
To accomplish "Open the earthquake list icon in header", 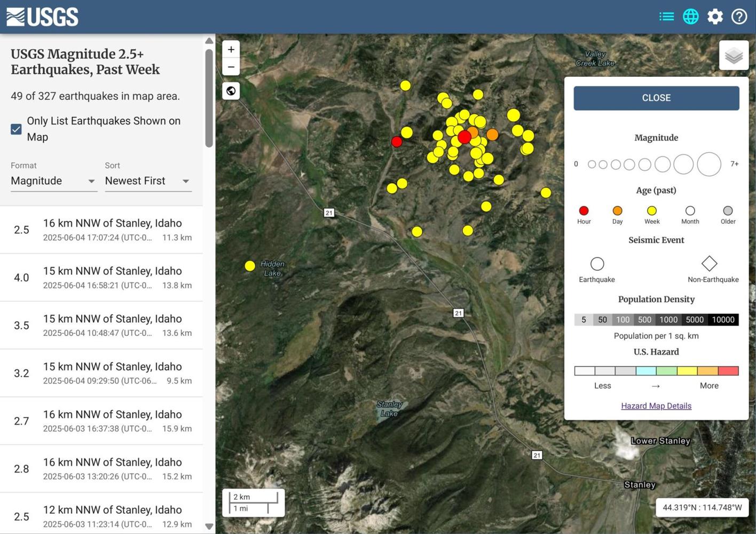I will [666, 16].
